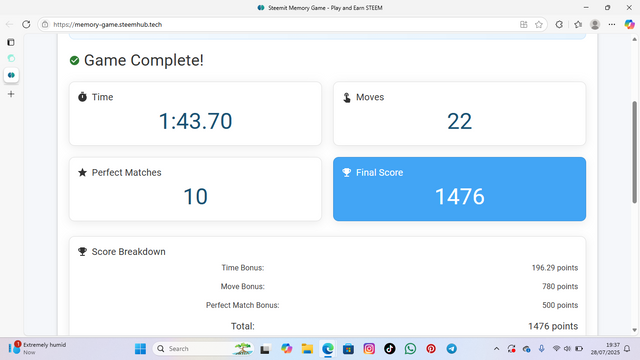The height and width of the screenshot is (360, 640).
Task: Add this page to favorites star
Action: [x=539, y=24]
